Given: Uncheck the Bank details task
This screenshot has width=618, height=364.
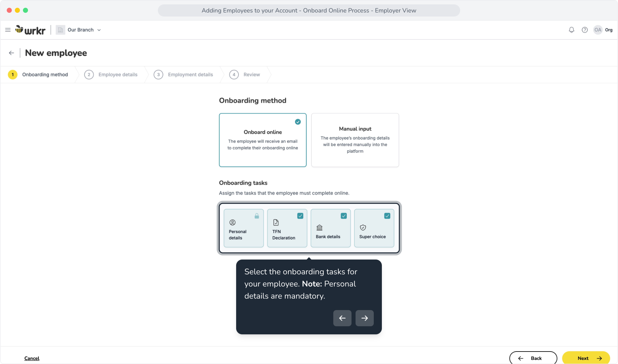Looking at the screenshot, I should point(344,216).
